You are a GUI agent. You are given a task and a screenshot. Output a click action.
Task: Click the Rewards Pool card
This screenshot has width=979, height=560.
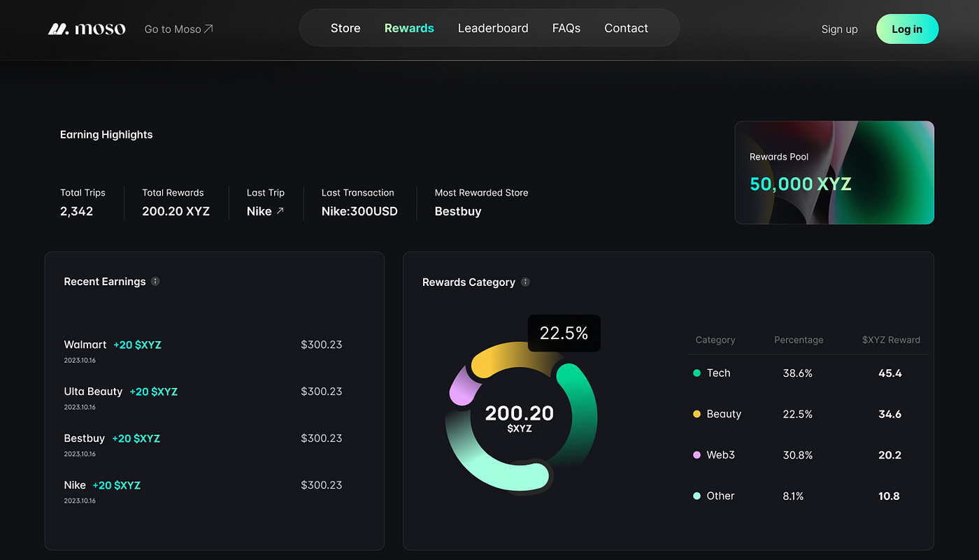pyautogui.click(x=834, y=173)
